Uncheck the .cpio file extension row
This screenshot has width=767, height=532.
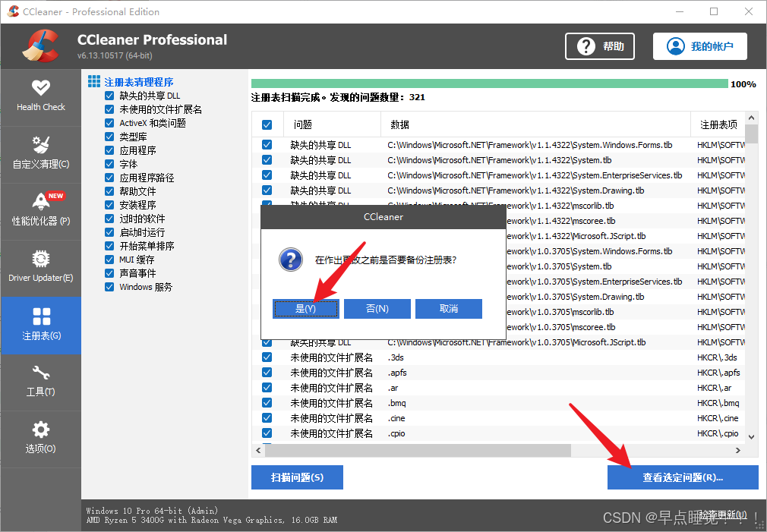click(267, 433)
